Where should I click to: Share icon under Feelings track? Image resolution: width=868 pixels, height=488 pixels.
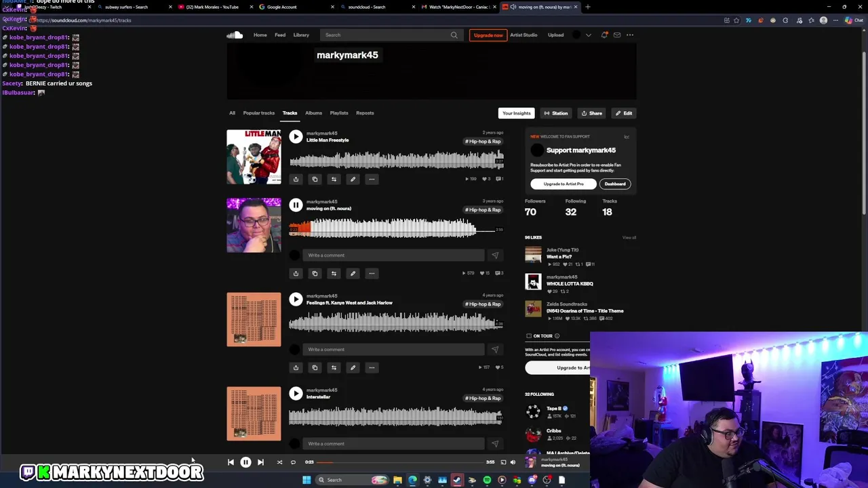click(x=296, y=367)
